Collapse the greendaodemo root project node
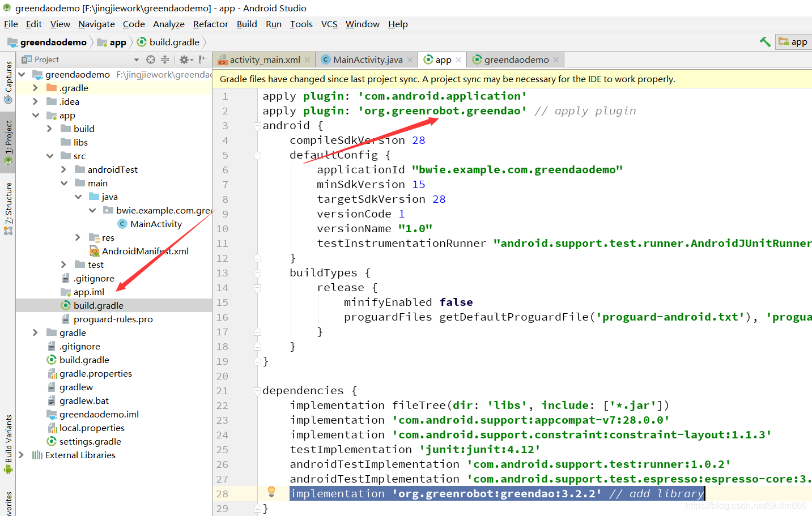Image resolution: width=812 pixels, height=516 pixels. coord(22,74)
